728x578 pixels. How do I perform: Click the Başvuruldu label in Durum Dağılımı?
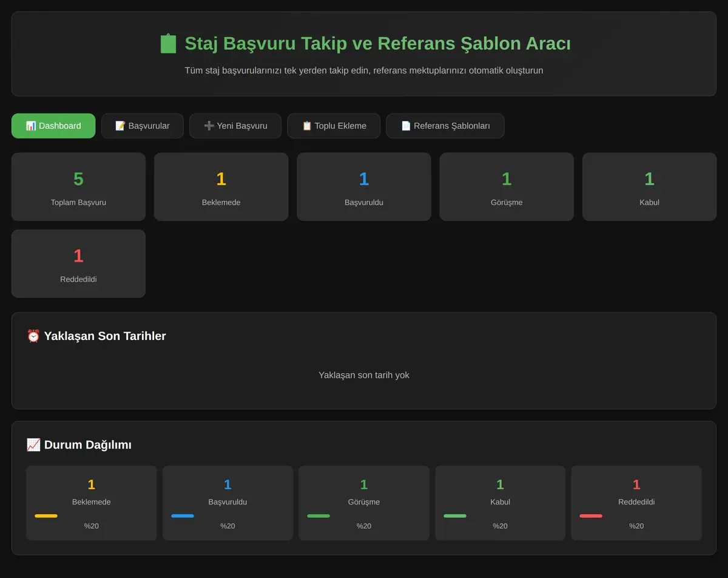tap(227, 502)
